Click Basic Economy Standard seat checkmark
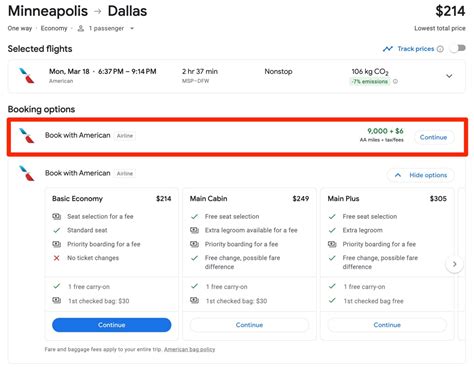The image size is (474, 367). coord(57,230)
